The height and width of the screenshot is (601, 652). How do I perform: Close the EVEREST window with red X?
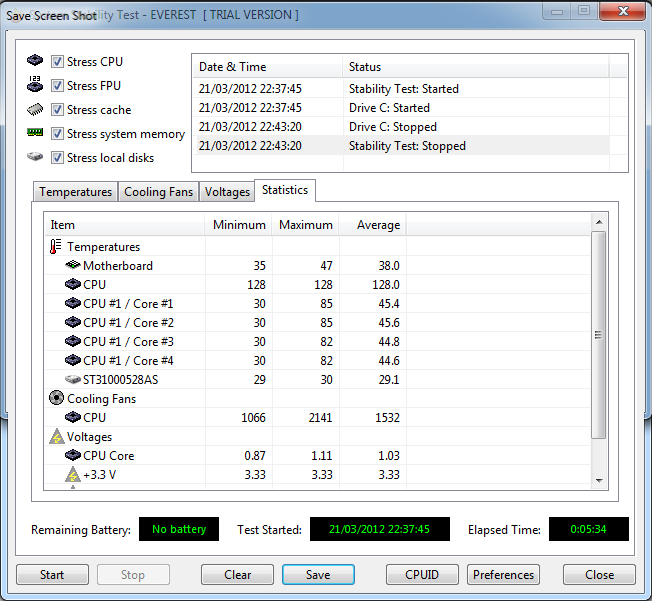(623, 11)
